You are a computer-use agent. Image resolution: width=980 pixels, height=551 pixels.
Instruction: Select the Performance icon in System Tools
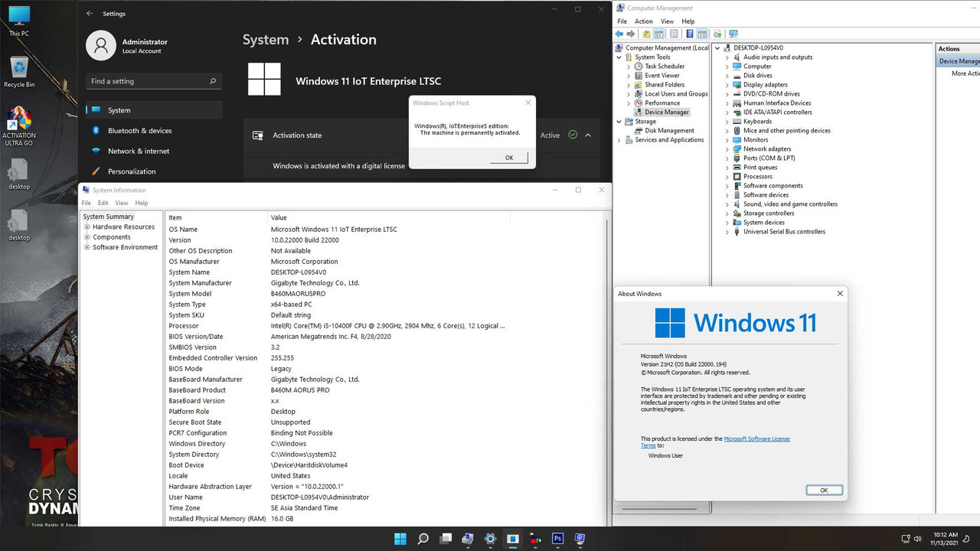click(639, 103)
